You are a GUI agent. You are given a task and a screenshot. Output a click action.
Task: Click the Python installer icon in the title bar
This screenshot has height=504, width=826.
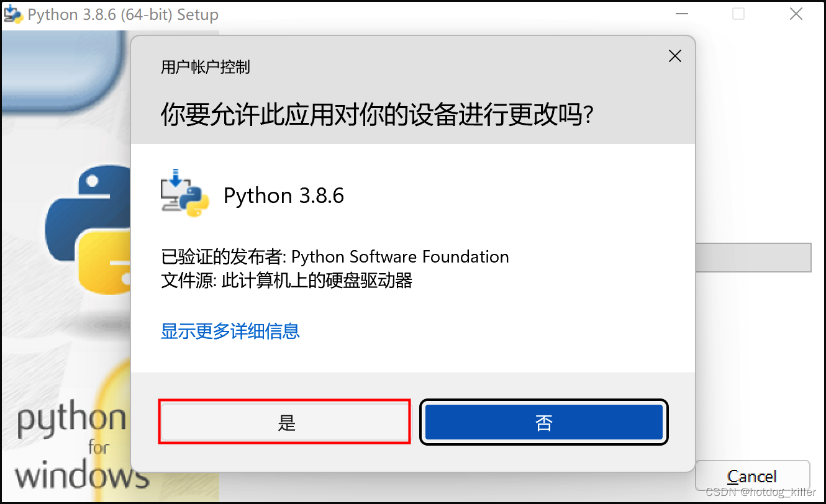(12, 13)
